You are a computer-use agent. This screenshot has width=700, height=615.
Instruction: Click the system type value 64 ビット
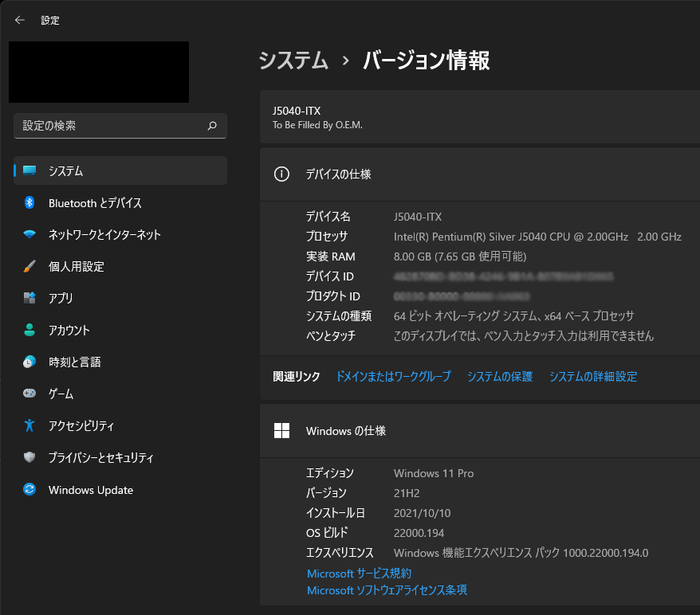point(514,315)
